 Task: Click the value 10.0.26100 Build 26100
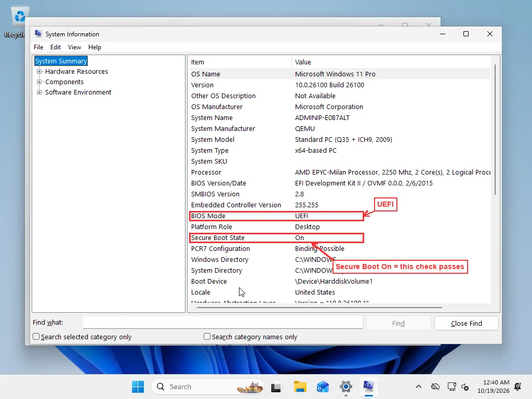pyautogui.click(x=329, y=85)
